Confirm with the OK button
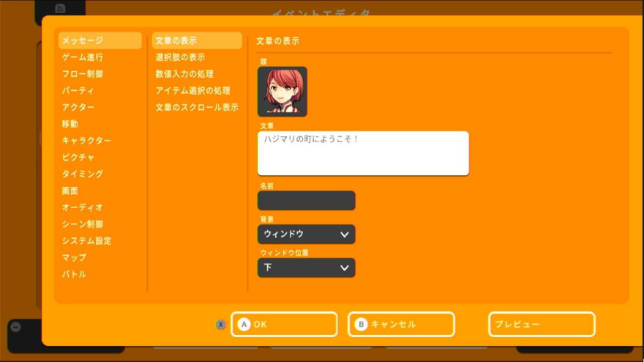 (284, 324)
